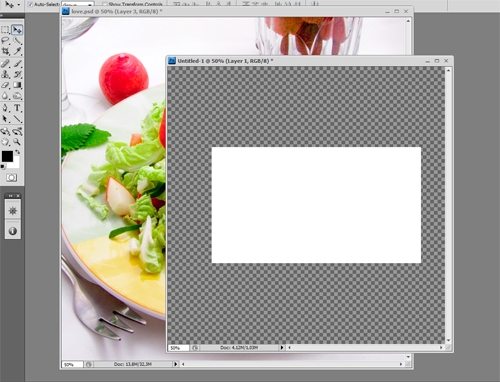Click Untitled-1 vertical scrollbar up arrow
Screen dimensions: 500x382
(448, 70)
